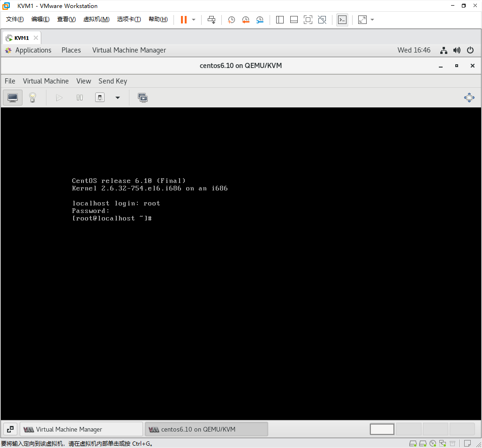
Task: Click the CD/DVD drive status icon
Action: pos(433,443)
